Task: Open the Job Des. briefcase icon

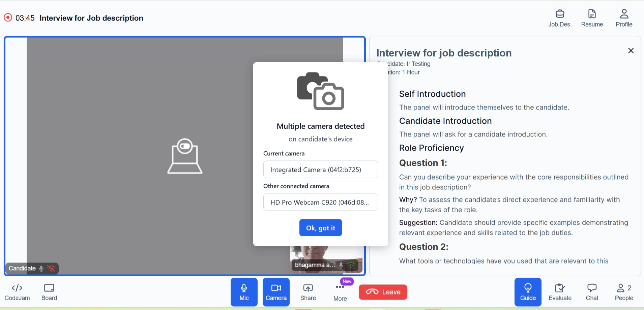Action: (x=560, y=18)
